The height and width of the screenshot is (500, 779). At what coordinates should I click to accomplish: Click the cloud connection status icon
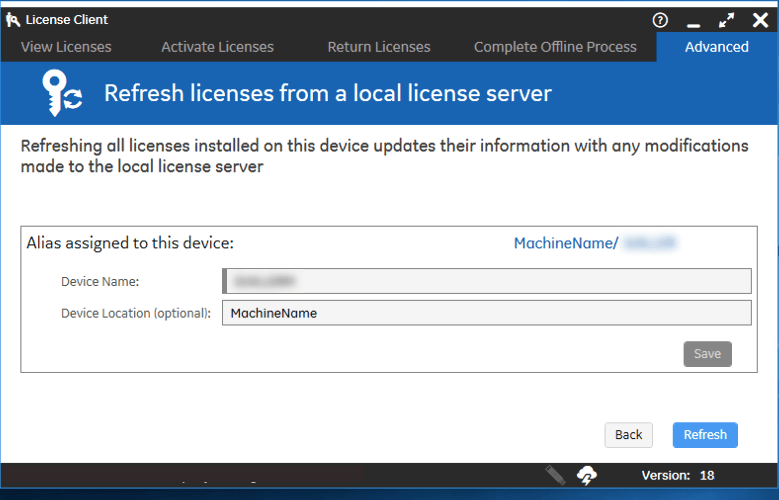coord(587,475)
